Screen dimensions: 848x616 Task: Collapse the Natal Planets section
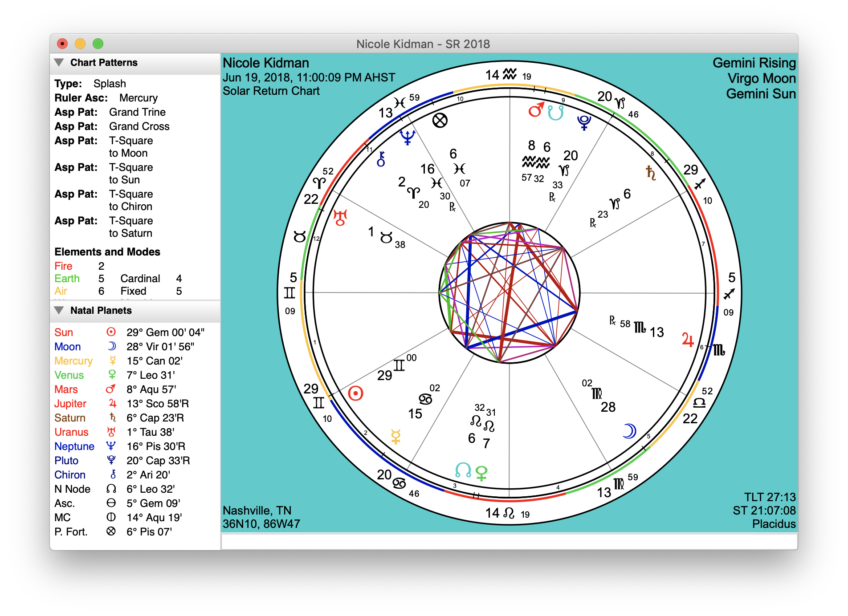click(x=59, y=311)
